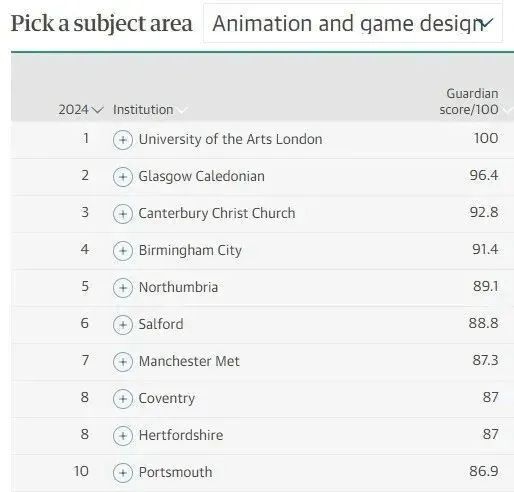
Task: Sort table by 2024 rank column
Action: [81, 110]
